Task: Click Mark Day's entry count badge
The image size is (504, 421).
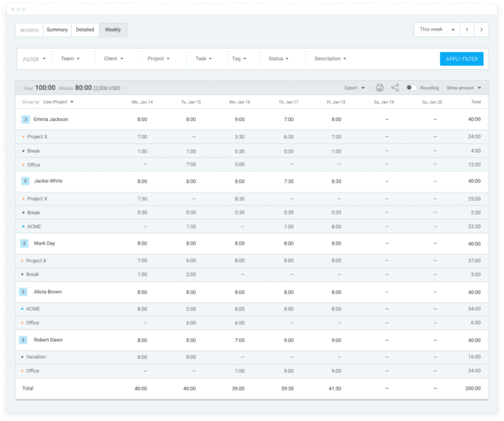Action: pos(24,243)
